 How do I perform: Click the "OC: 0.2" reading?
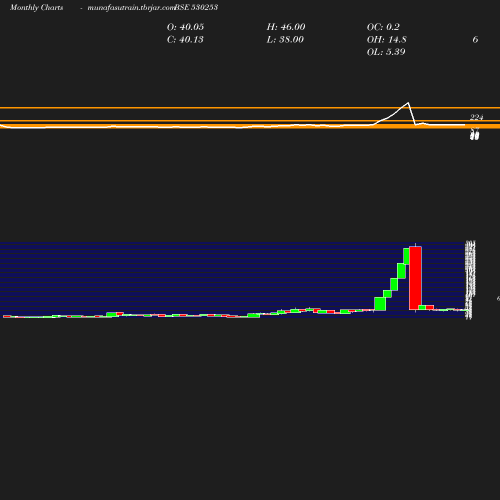tap(383, 27)
